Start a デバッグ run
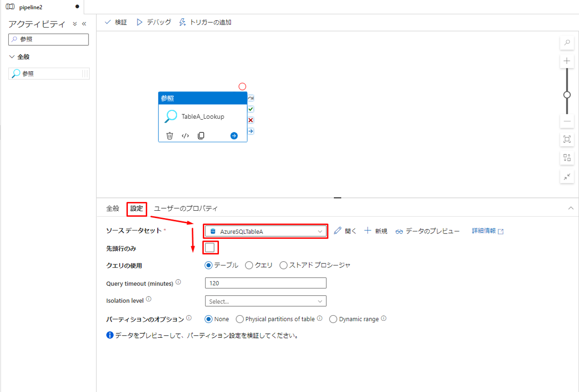This screenshot has width=579, height=392. coord(154,22)
